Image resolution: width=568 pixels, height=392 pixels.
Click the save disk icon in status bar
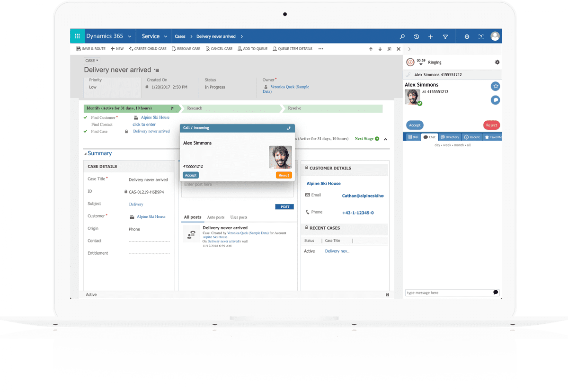click(388, 294)
